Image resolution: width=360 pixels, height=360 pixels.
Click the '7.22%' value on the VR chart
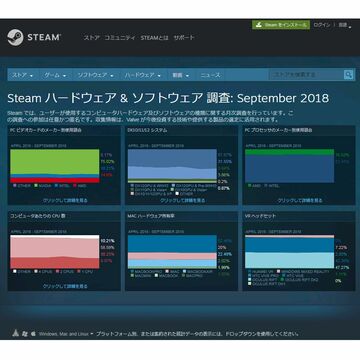341,247
